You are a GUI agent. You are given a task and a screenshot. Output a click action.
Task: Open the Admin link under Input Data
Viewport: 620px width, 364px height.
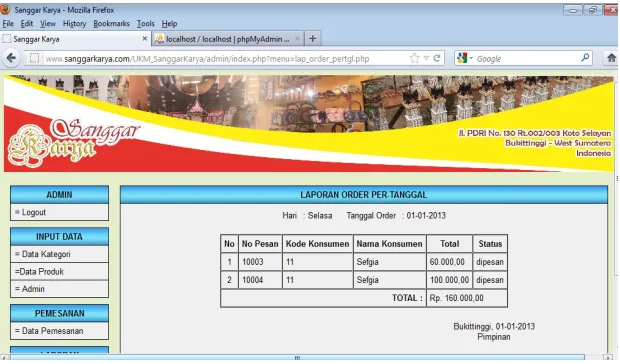pos(33,289)
